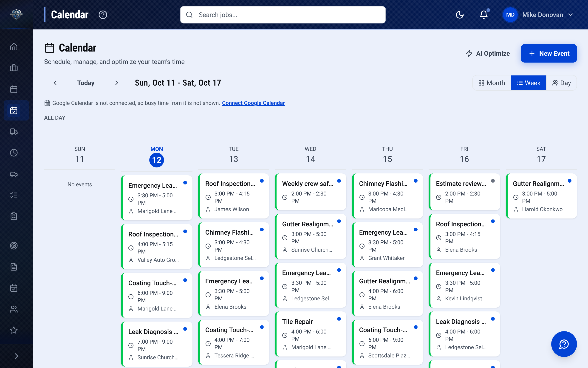Open Tuesday Chimney Flashi... Ledgestone event

click(234, 244)
